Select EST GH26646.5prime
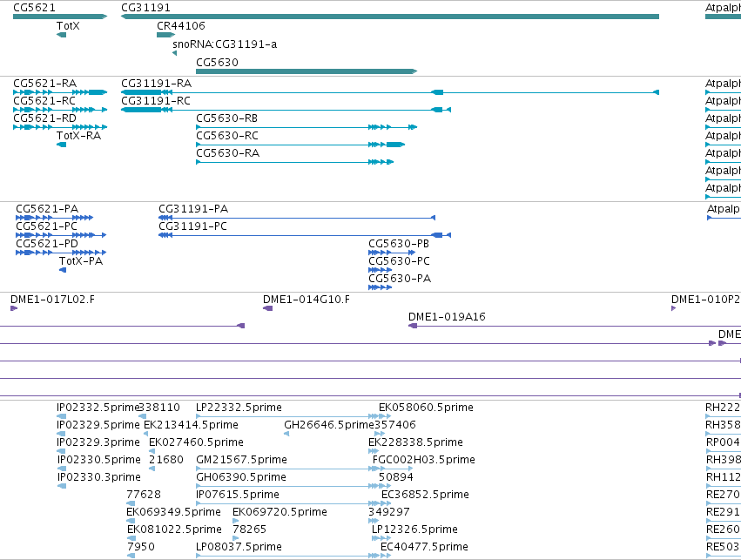 [x=329, y=425]
